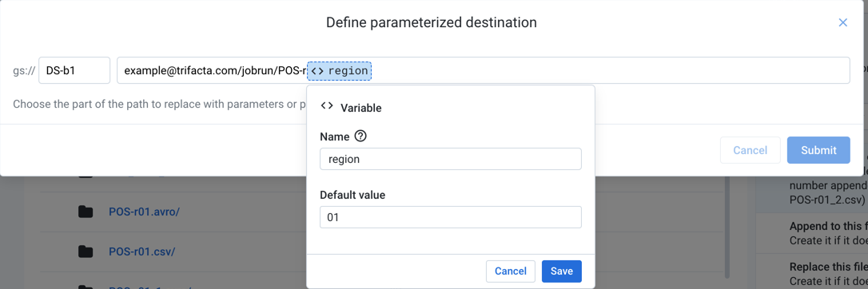Click into the Default value field
This screenshot has width=868, height=289.
click(451, 217)
